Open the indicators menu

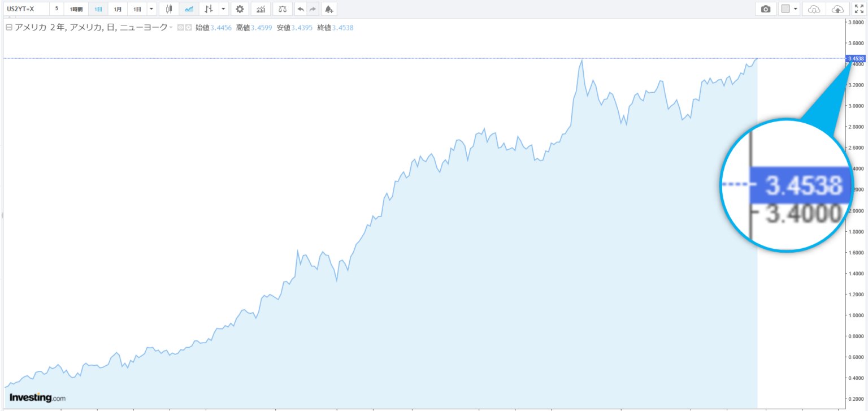(x=260, y=9)
